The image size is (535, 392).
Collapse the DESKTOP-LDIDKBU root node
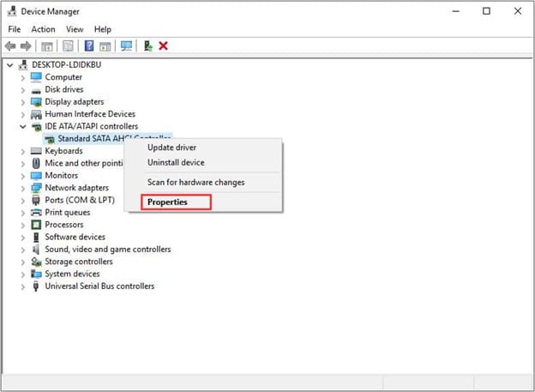point(10,65)
